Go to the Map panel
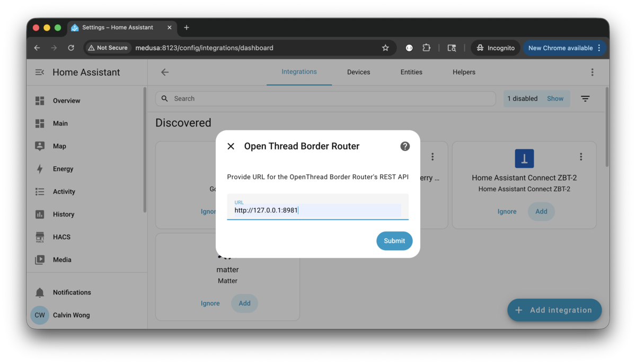This screenshot has width=636, height=364. pos(59,146)
